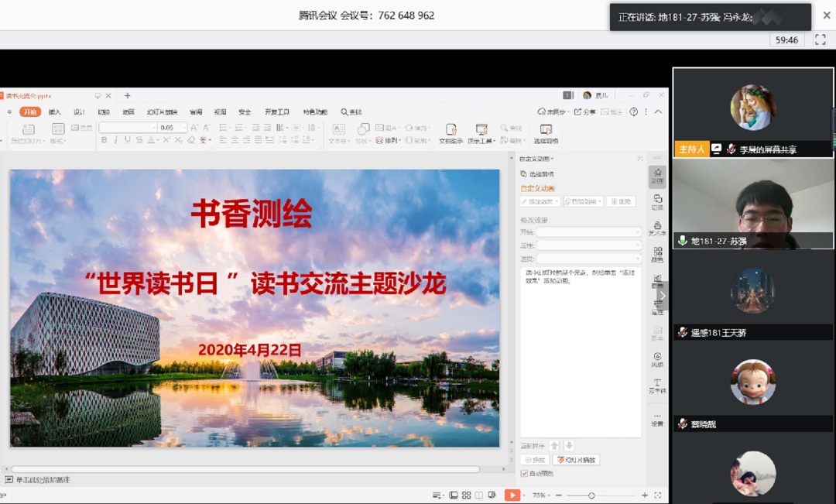Expand the 开始 start dropdown in animation pane
The height and width of the screenshot is (504, 836).
tap(588, 232)
